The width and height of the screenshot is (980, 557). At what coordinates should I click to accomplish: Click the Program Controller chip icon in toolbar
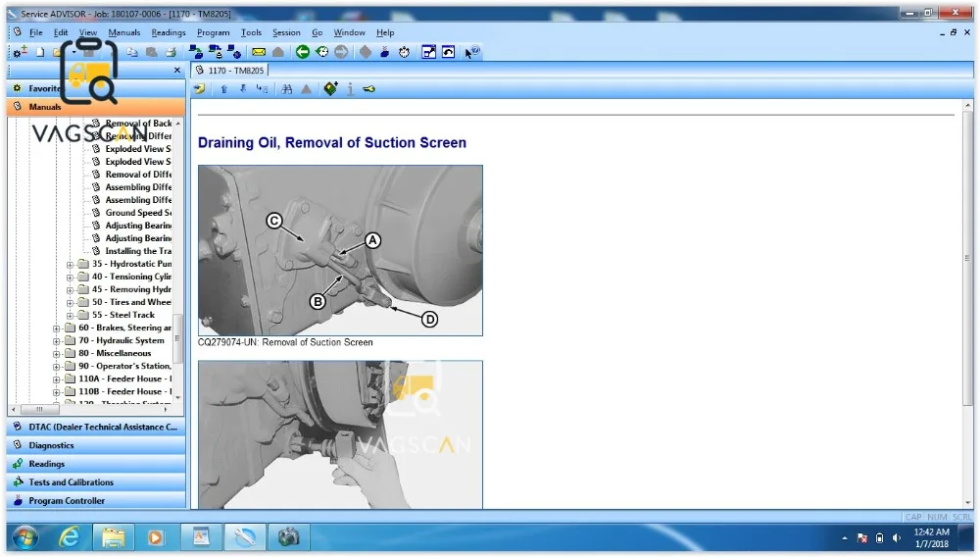pyautogui.click(x=385, y=52)
